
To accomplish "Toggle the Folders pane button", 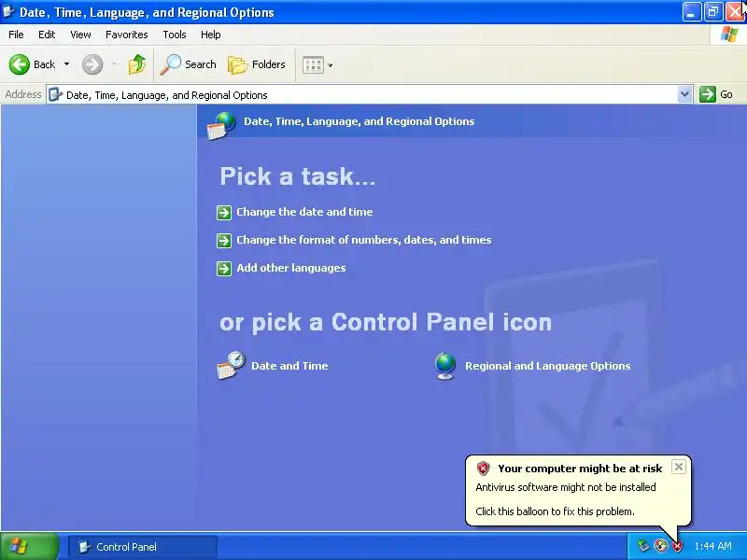I will click(x=256, y=64).
